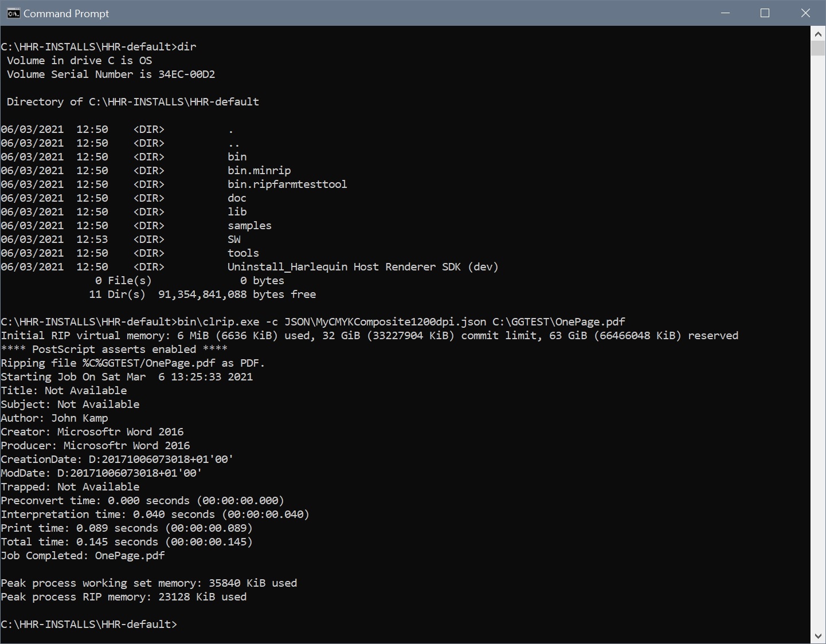Click the final prompt at the bottom

(x=89, y=625)
